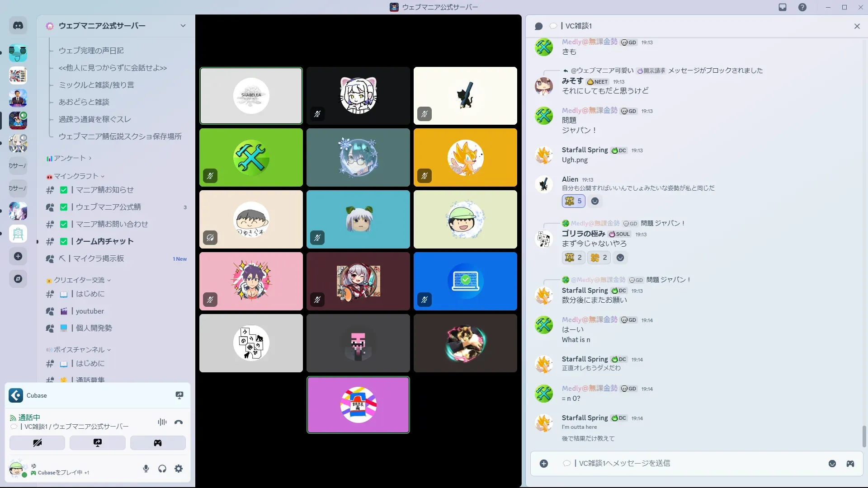Turn on camera button

(37, 443)
